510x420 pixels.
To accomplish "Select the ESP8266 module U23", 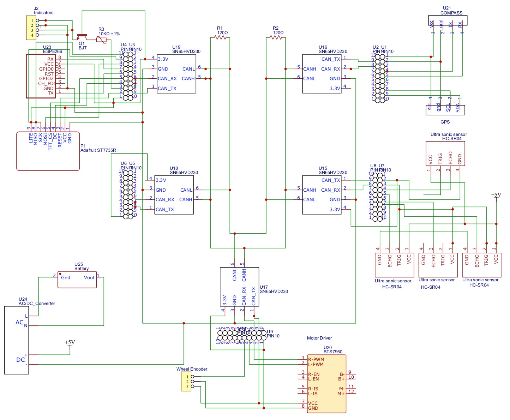I will coord(41,76).
